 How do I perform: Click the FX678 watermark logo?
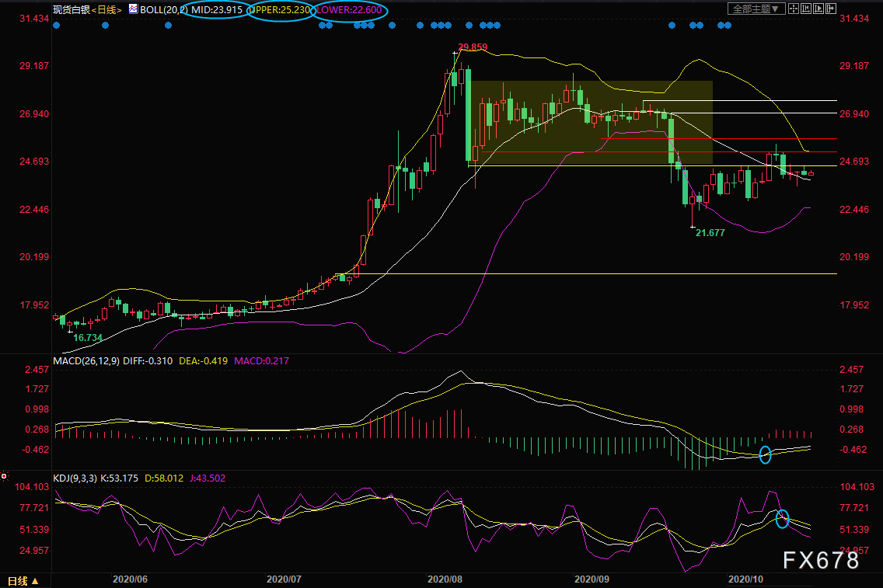tap(822, 561)
